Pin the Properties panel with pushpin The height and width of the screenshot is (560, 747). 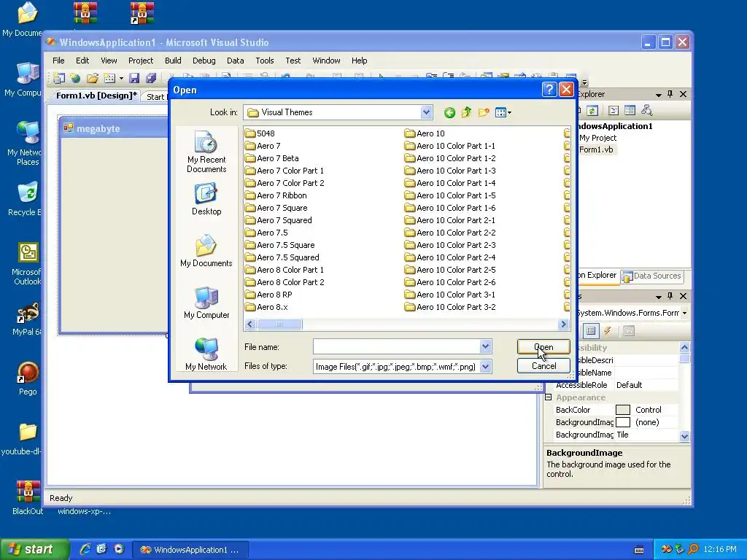pos(670,296)
